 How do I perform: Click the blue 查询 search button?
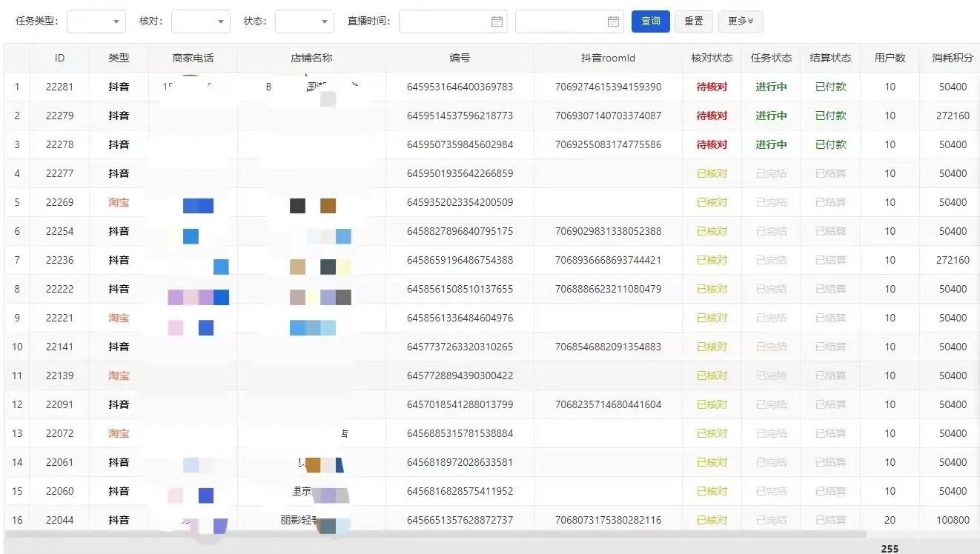[650, 21]
